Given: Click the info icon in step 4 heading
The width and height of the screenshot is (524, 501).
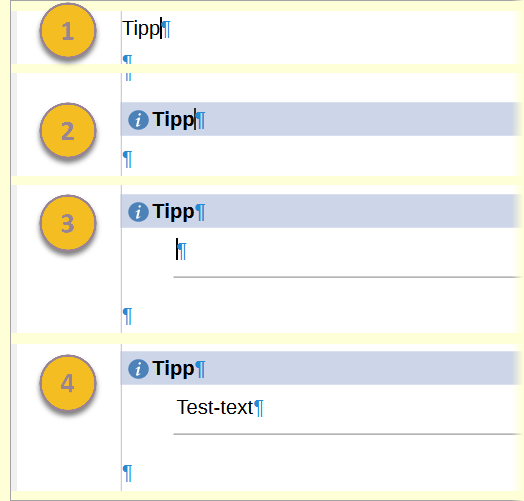Looking at the screenshot, I should click(138, 369).
